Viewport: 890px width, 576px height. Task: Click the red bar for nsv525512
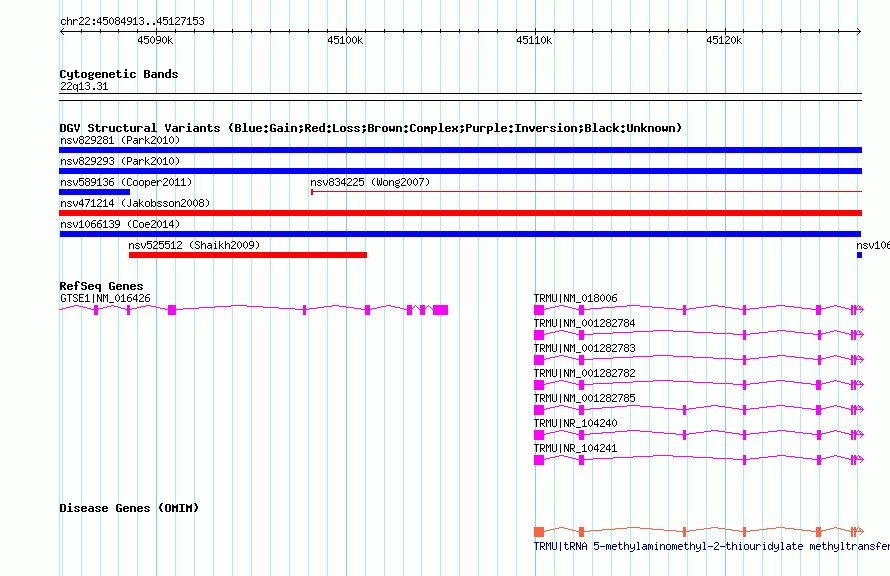coord(248,255)
